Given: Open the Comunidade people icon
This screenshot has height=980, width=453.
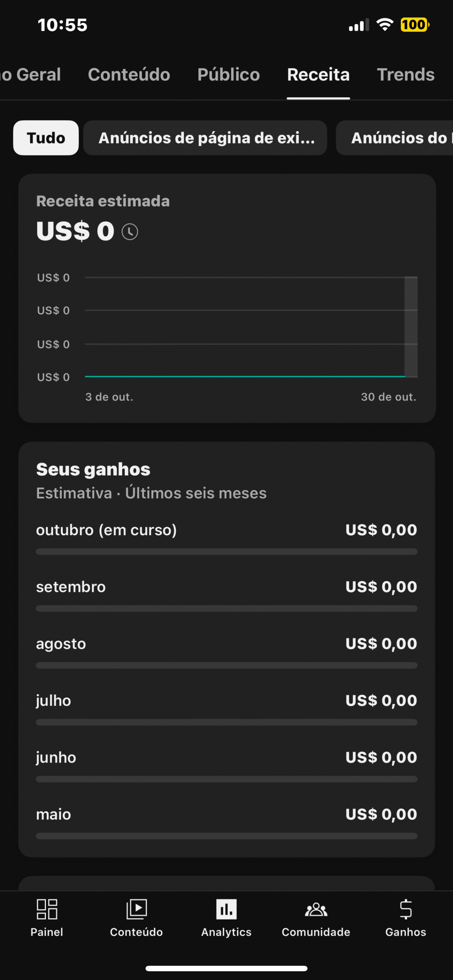Looking at the screenshot, I should pyautogui.click(x=316, y=909).
